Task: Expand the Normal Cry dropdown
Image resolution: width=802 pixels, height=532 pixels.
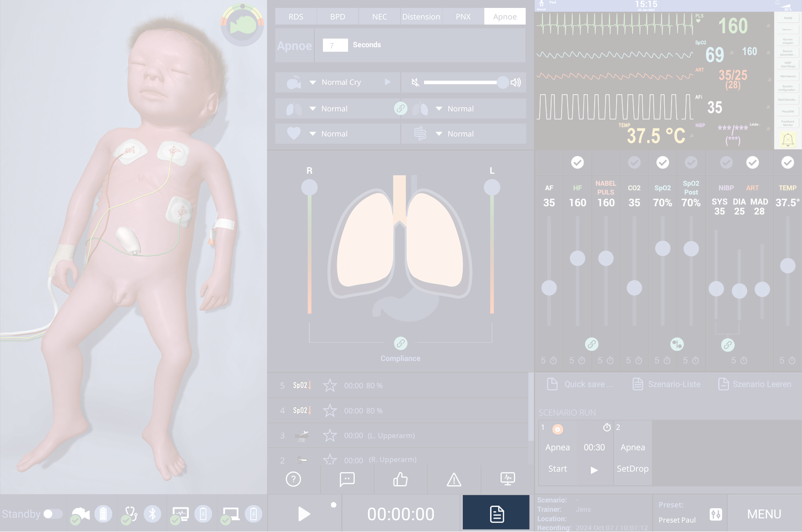Action: (313, 82)
